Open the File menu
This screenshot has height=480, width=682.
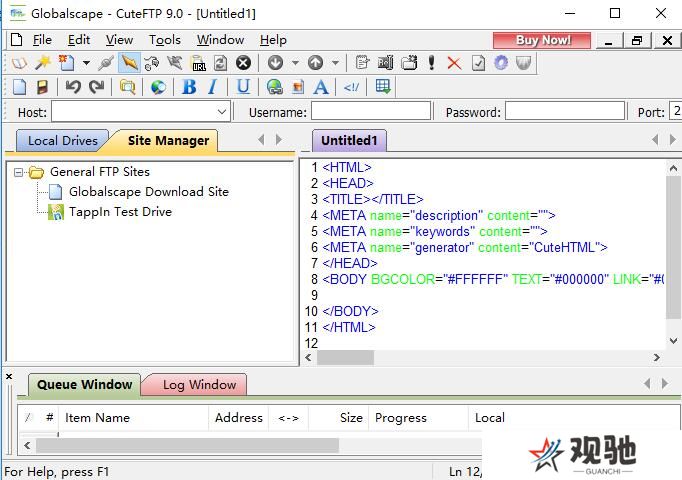tap(42, 40)
